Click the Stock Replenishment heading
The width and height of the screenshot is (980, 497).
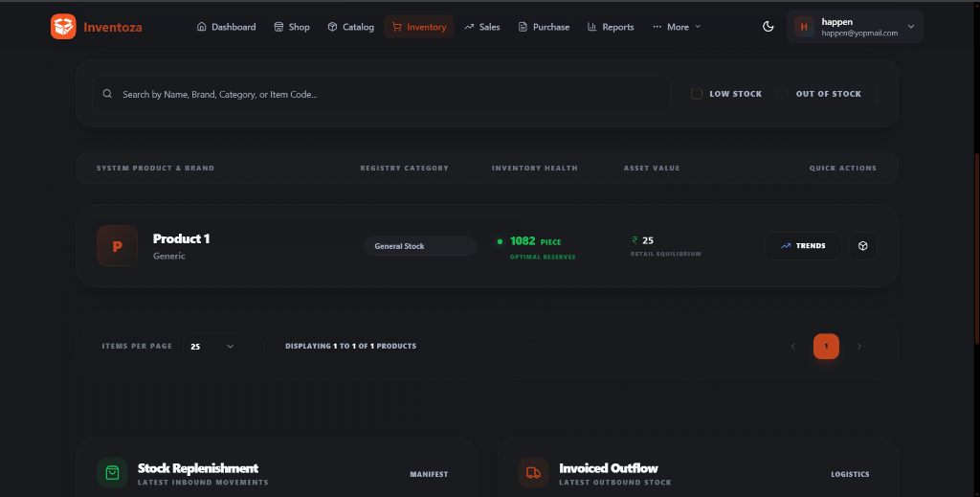198,468
